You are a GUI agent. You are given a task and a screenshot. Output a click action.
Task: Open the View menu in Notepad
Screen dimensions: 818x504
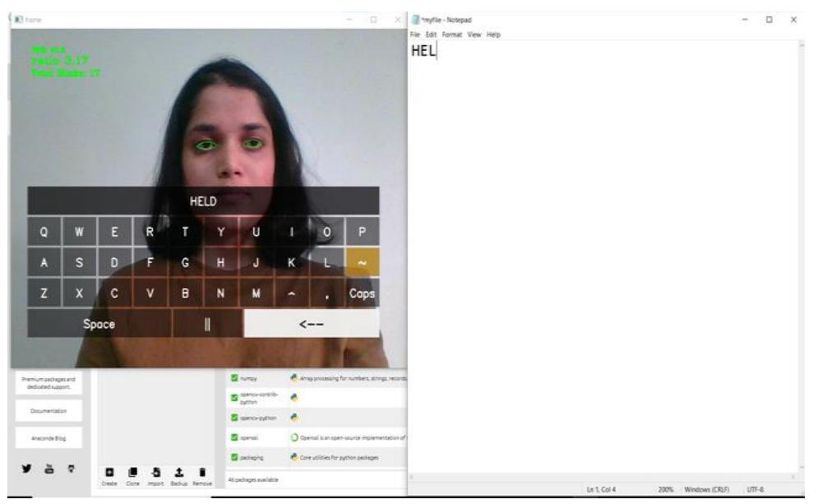click(474, 35)
